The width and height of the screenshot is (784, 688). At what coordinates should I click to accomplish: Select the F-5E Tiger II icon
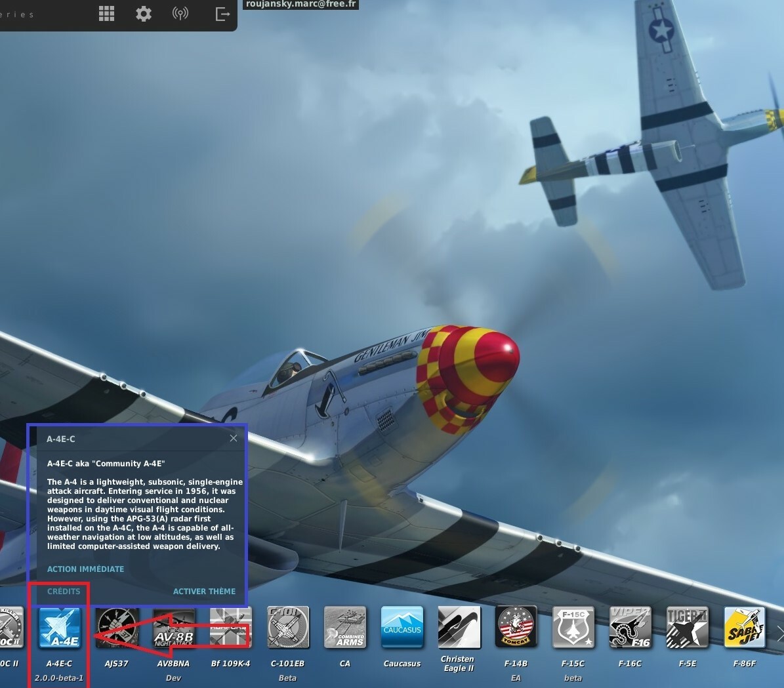click(688, 627)
